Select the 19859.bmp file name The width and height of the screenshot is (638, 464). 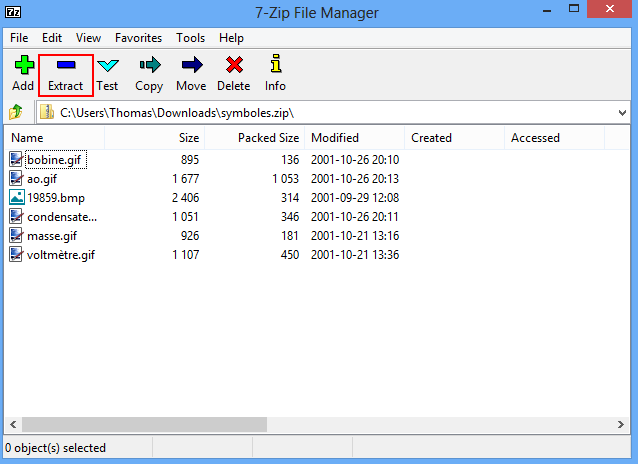[x=56, y=198]
